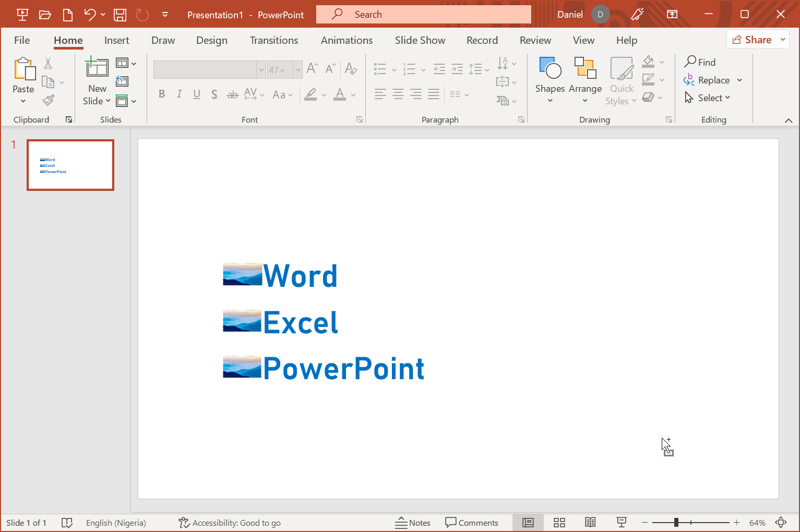Select the Format Painter brush icon
Image resolution: width=800 pixels, height=532 pixels.
[x=49, y=100]
